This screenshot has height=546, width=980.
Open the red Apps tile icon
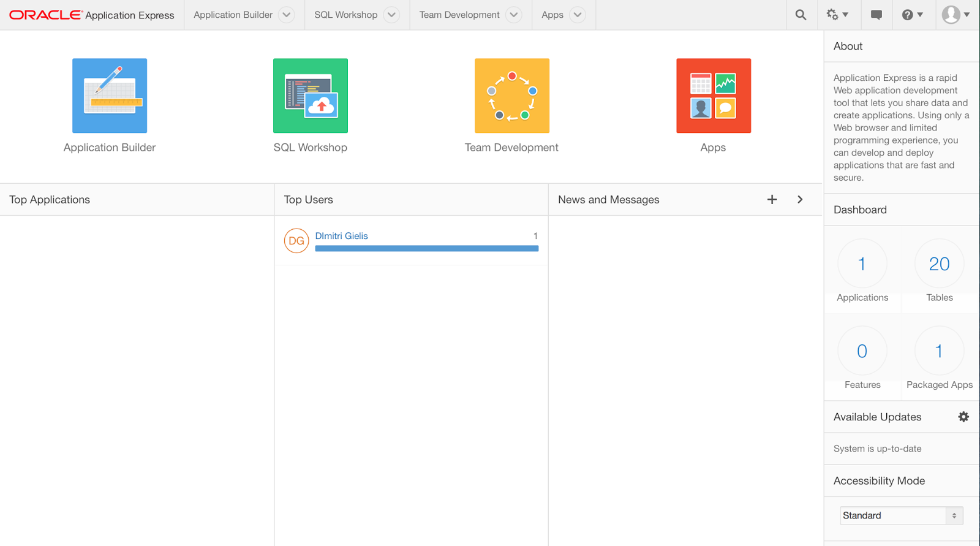(714, 96)
